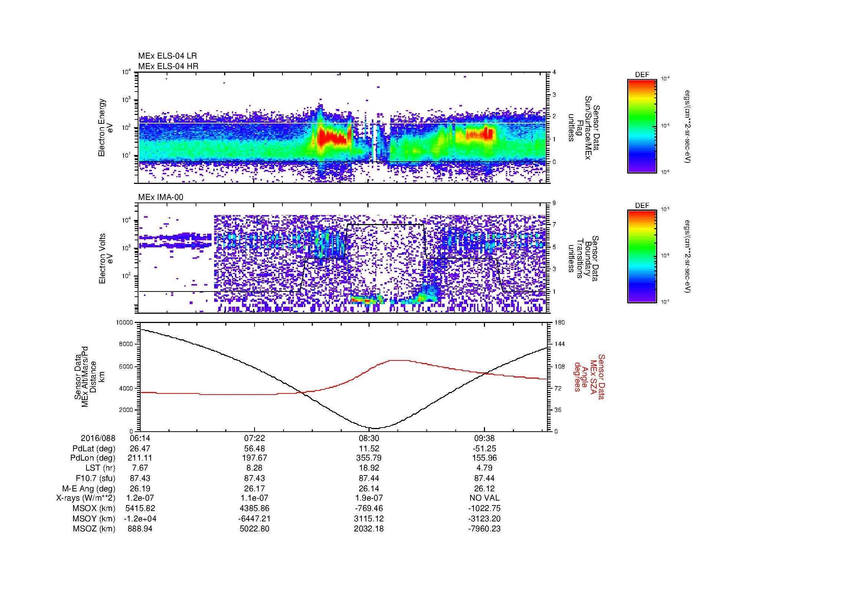Click the 07:22 time tick label
The image size is (868, 613).
(x=255, y=438)
